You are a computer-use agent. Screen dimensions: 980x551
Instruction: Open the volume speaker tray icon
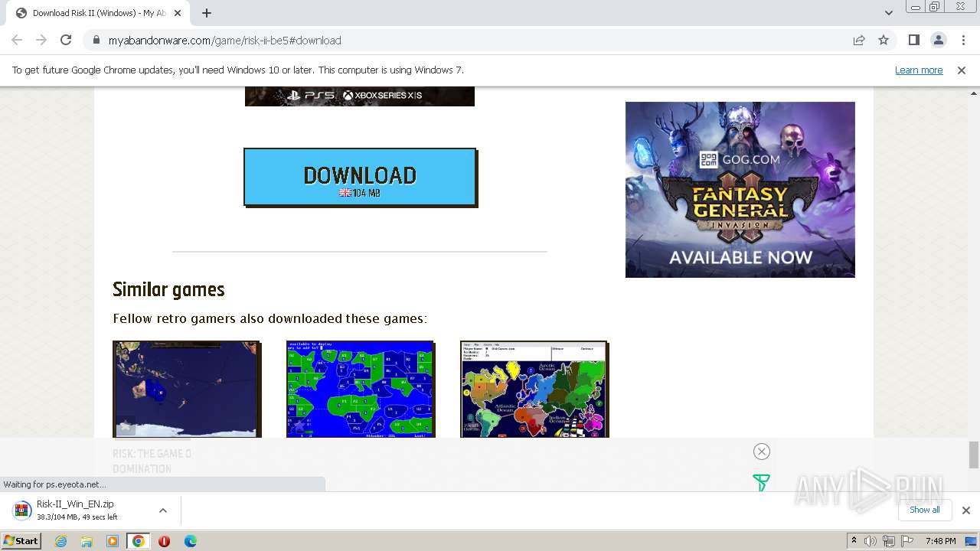click(871, 541)
